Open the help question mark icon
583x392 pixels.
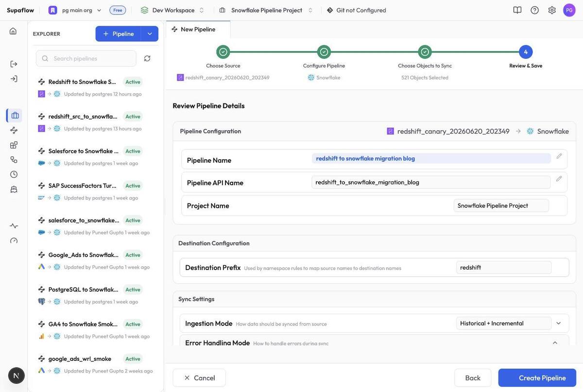(x=534, y=10)
